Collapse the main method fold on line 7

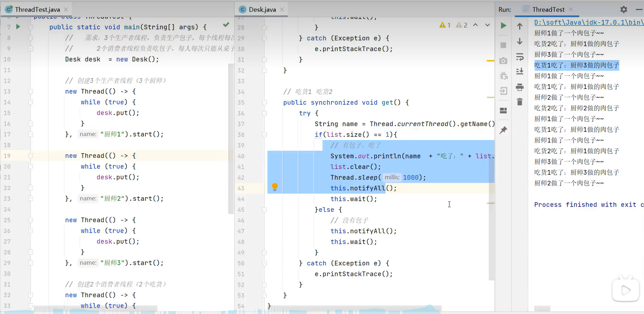[x=30, y=27]
